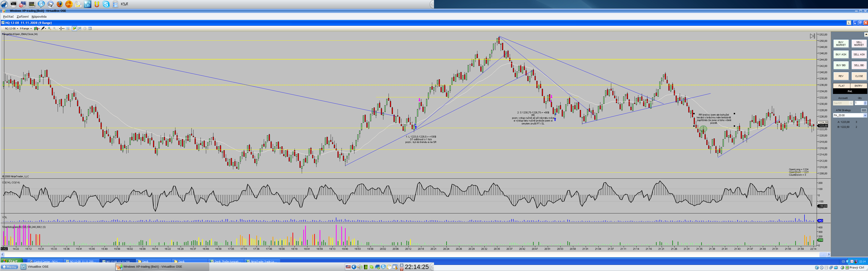Open the Zařízení menu
The height and width of the screenshot is (271, 868).
pos(23,16)
